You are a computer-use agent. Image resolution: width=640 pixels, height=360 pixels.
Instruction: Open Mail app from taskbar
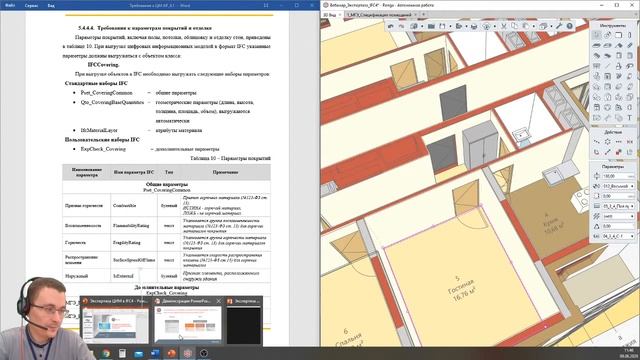138,353
